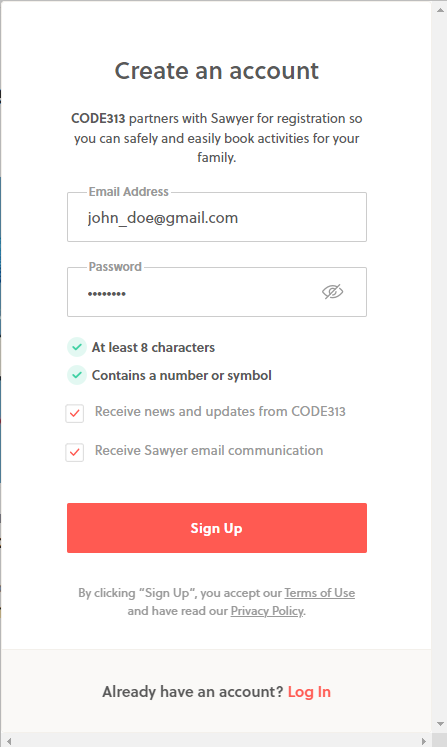Click the horizontal scrollbar left arrow
Viewport: 447px width, 747px height.
tap(8, 741)
